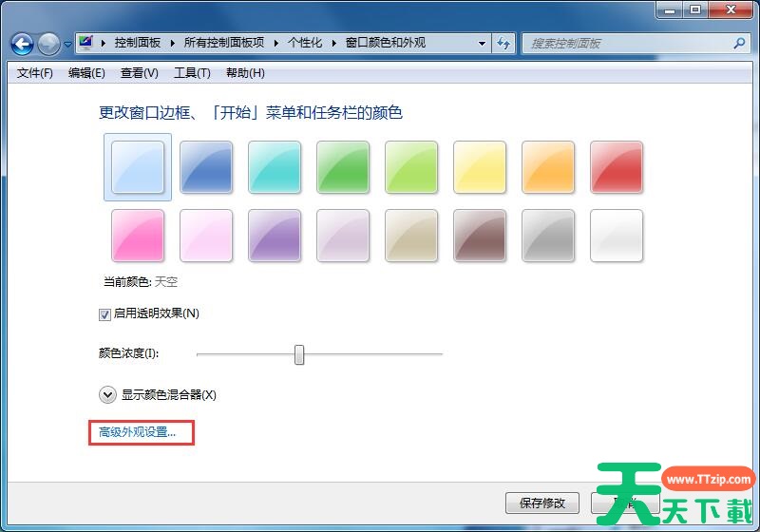
Task: Select the gray color swatch
Action: point(548,236)
